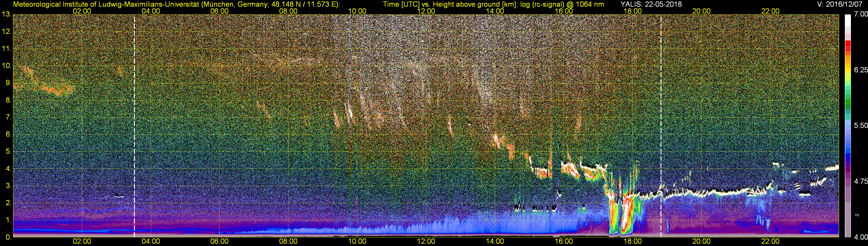Click 22:00 on the top time axis
868x246 pixels.
(770, 11)
